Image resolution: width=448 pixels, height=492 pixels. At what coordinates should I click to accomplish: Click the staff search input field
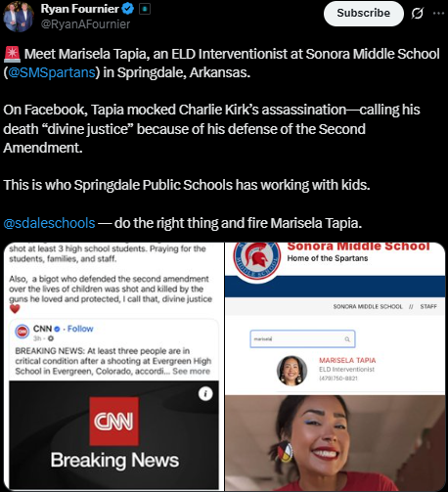coord(302,339)
